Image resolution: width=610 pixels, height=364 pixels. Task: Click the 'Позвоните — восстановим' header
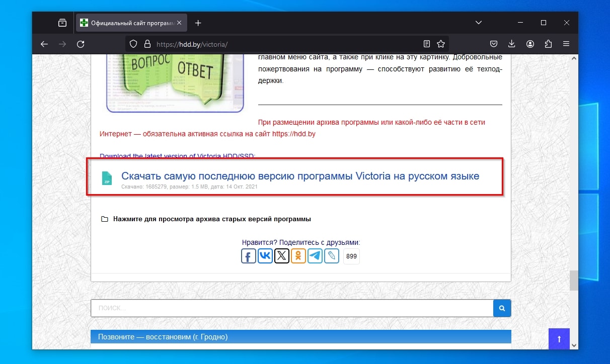(301, 336)
